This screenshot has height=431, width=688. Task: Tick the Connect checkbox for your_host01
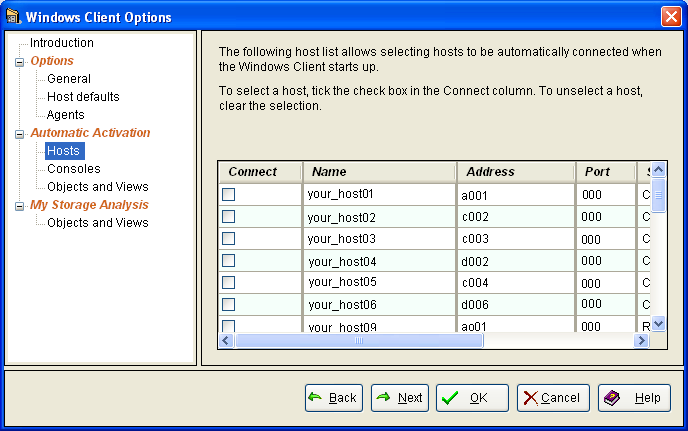tap(229, 194)
